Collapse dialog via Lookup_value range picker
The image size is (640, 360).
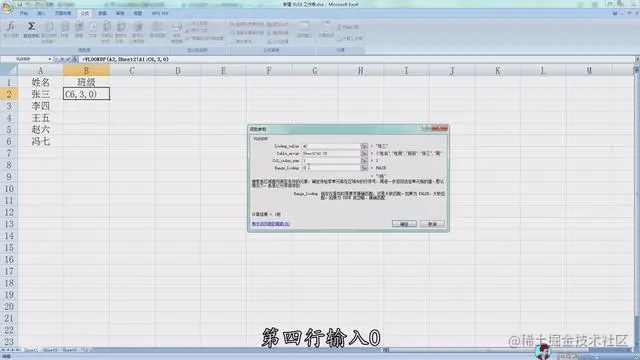(364, 146)
